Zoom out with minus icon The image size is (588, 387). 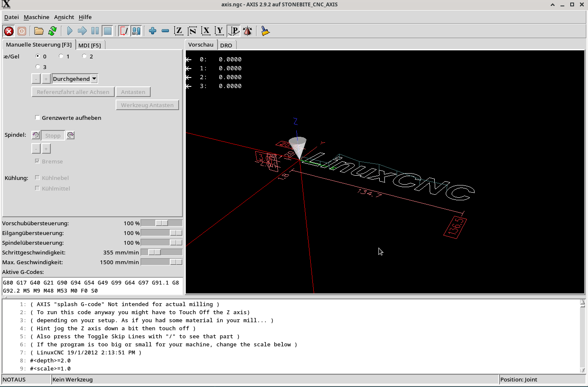[166, 31]
